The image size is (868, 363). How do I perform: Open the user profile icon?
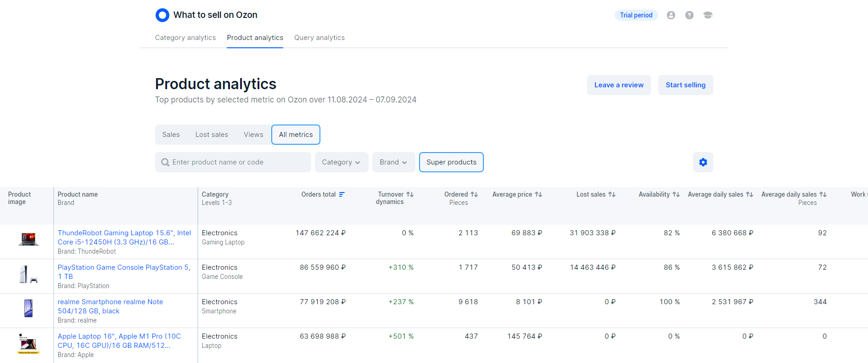(x=671, y=15)
